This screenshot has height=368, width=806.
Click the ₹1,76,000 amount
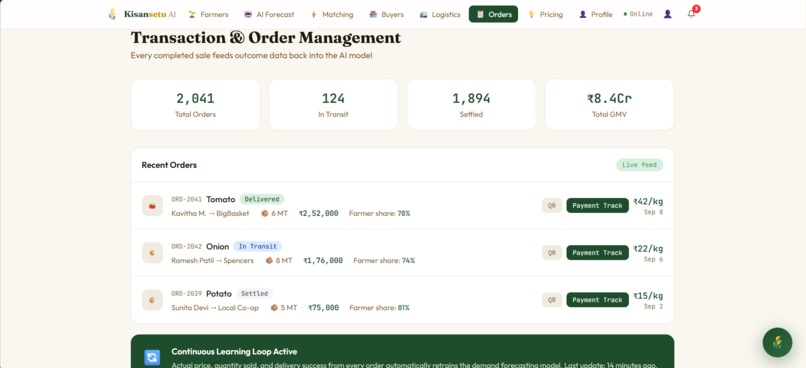[x=323, y=261]
